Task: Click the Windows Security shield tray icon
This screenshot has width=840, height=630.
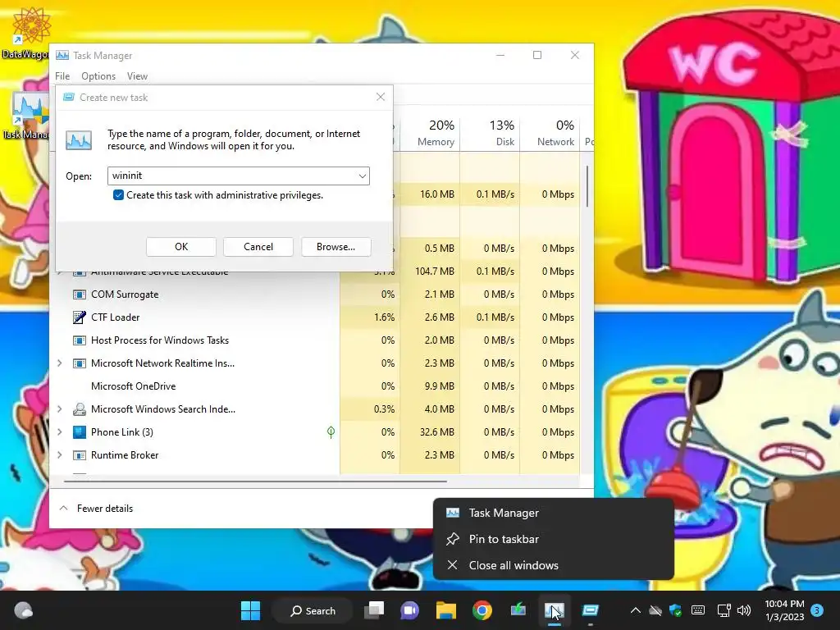Action: coord(676,610)
